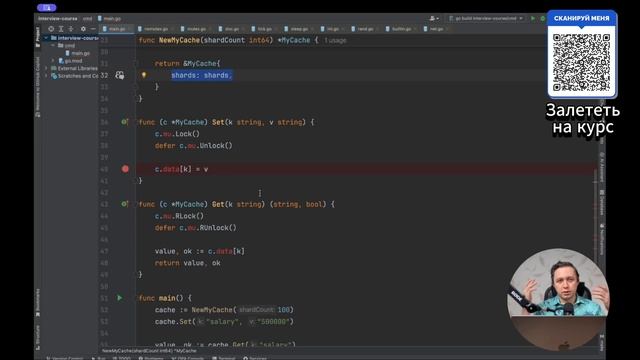The width and height of the screenshot is (640, 360).
Task: Click 'defer c.mu.RUnlock()' code line
Action: [x=196, y=228]
